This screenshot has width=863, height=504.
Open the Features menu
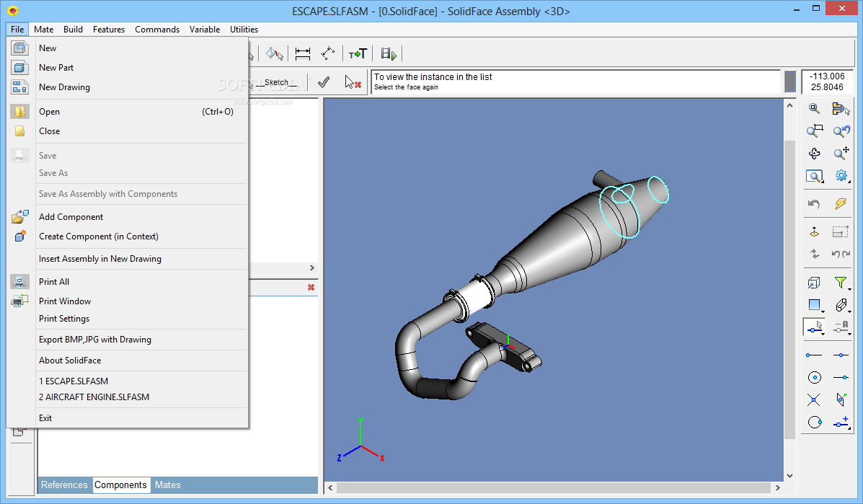tap(109, 29)
